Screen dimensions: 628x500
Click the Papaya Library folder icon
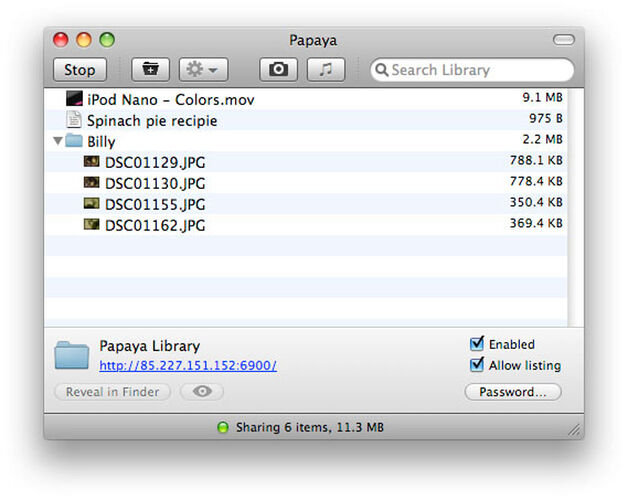pos(72,355)
